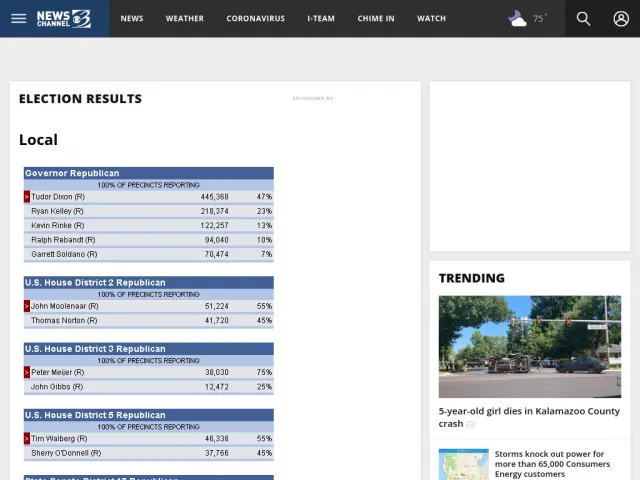Click the Ralph Rebandt (R) name
The height and width of the screenshot is (480, 640).
(x=63, y=240)
